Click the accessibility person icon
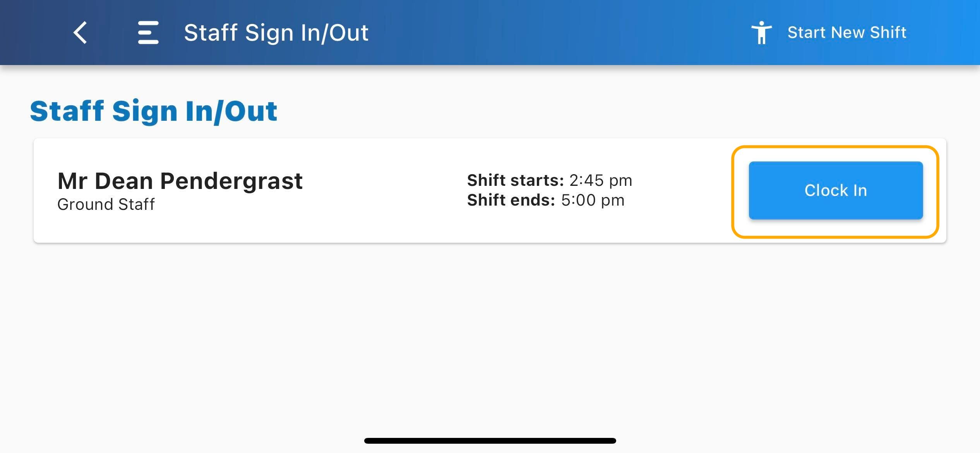 pyautogui.click(x=761, y=33)
